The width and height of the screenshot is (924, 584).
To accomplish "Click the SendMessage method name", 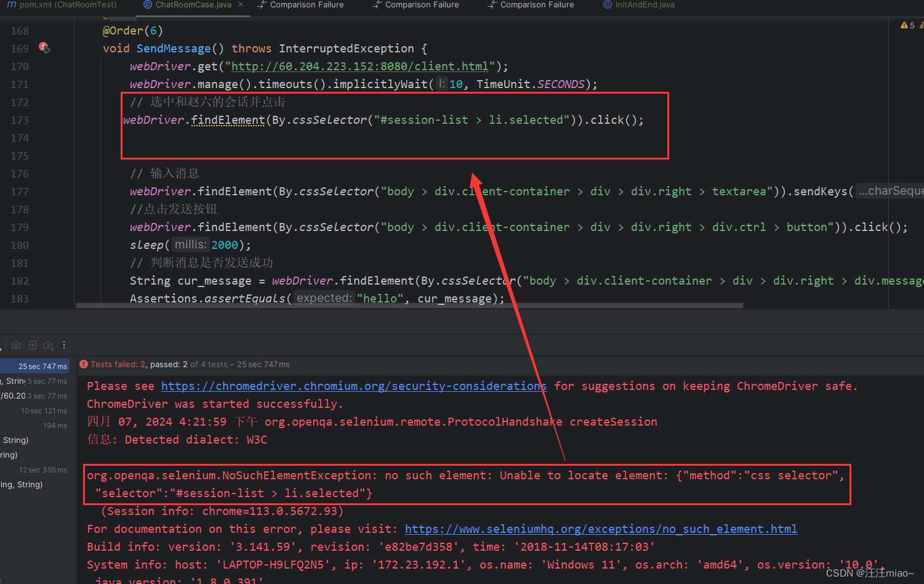I will [174, 49].
